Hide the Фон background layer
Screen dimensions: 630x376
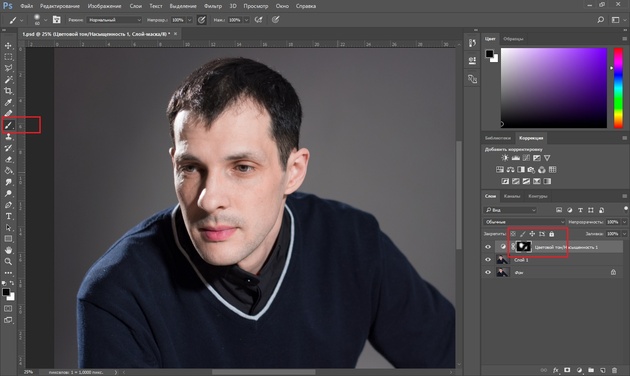(488, 272)
